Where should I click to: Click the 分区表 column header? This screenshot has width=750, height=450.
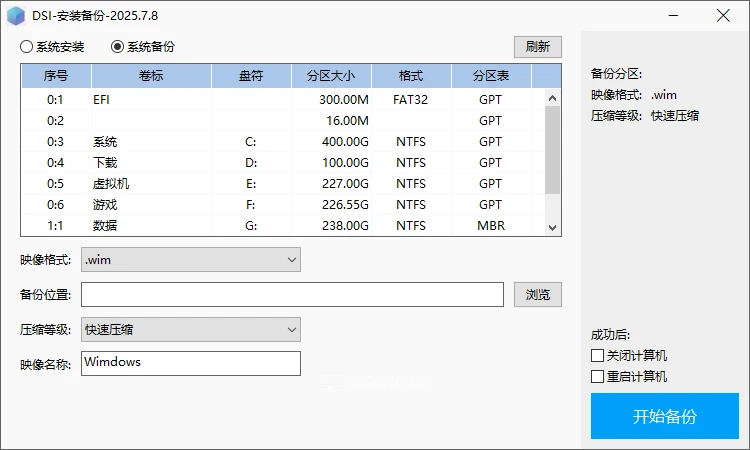click(491, 76)
